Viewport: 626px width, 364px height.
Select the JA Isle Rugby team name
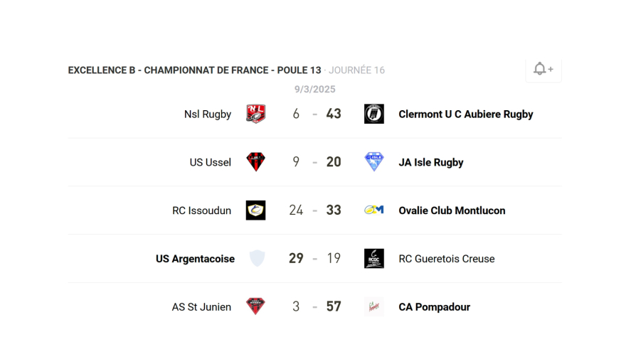coord(430,163)
